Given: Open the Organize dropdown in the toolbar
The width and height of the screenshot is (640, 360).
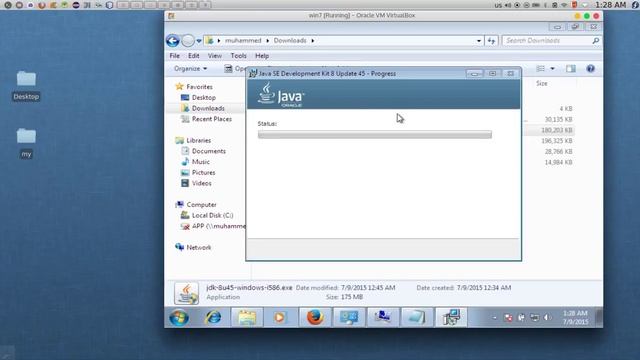Looking at the screenshot, I should click(190, 69).
